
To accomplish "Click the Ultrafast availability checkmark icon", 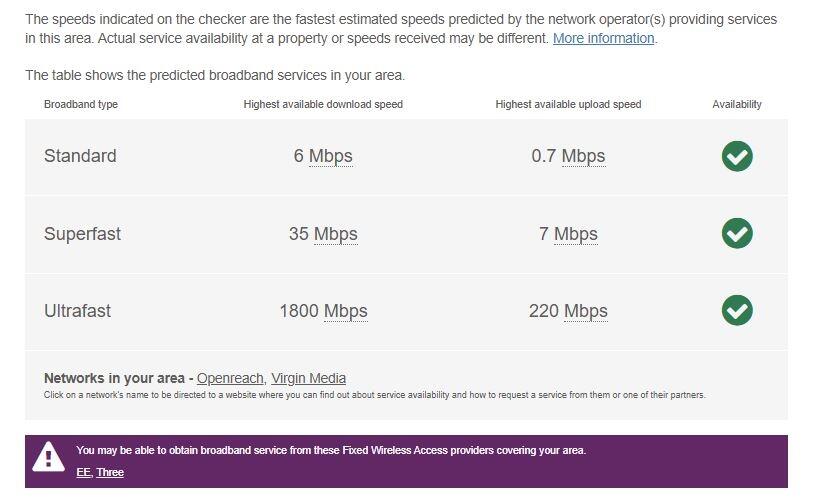I will 737,310.
